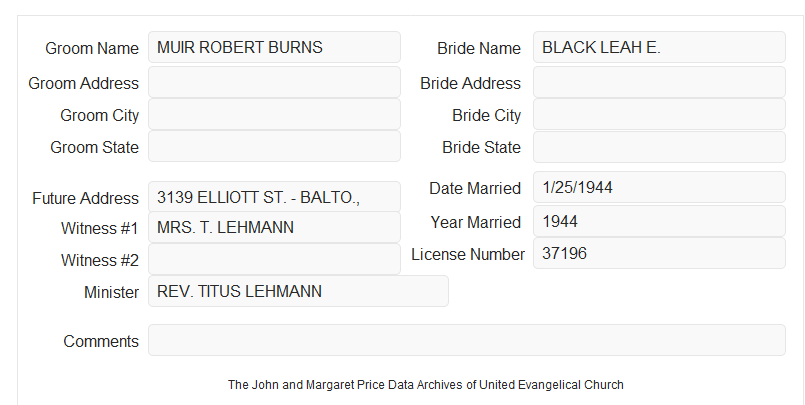Select the Bride Name field with BLACK LEAH E.
This screenshot has height=405, width=805.
point(659,47)
